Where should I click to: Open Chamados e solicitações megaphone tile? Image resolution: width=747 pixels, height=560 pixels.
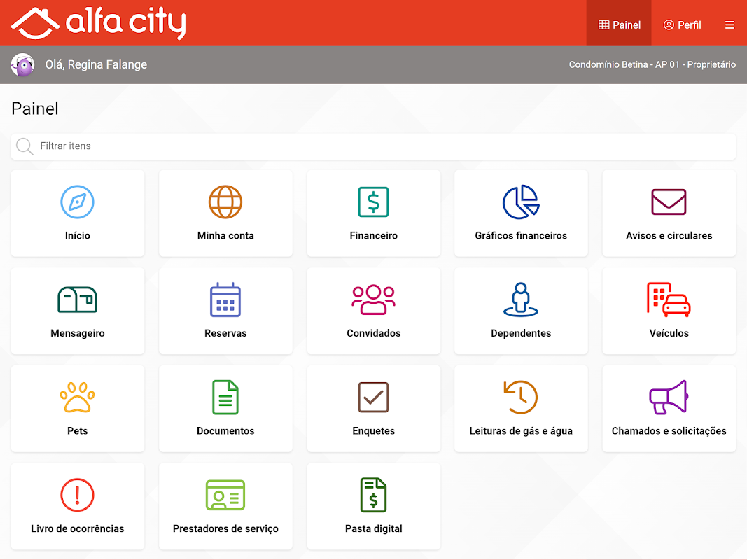coord(669,409)
